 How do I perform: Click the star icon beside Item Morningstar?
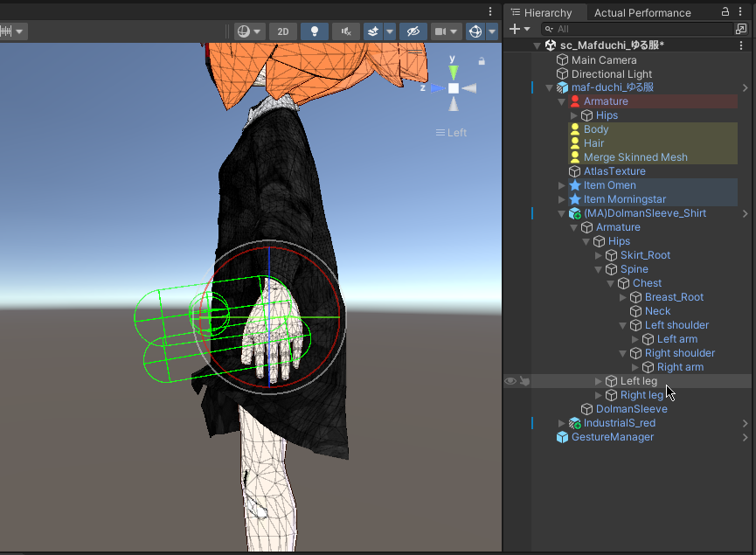point(575,199)
